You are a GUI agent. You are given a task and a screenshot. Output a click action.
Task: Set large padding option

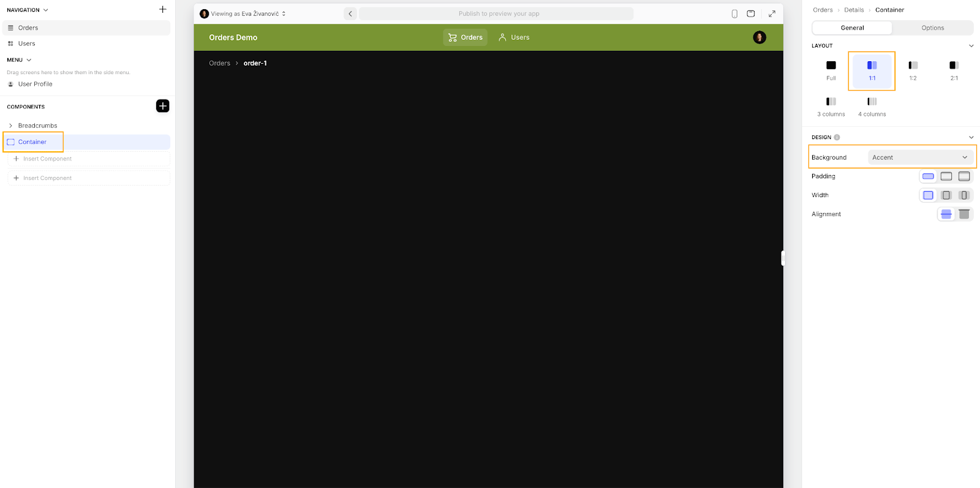(964, 176)
